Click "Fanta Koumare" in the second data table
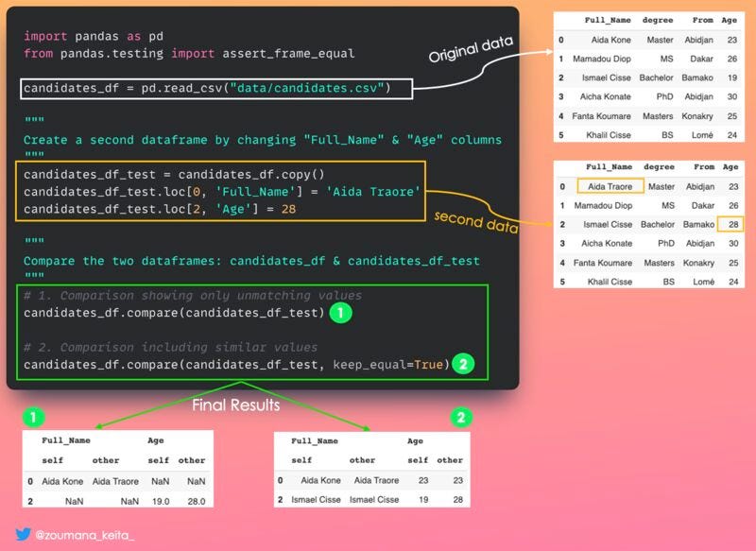This screenshot has height=551, width=756. (603, 263)
